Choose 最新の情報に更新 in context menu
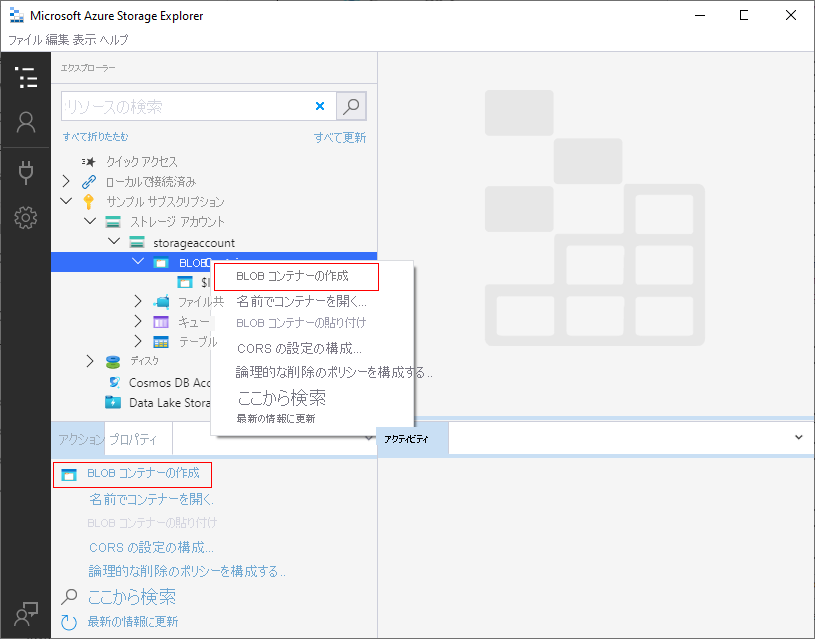Image resolution: width=815 pixels, height=639 pixels. (x=276, y=419)
